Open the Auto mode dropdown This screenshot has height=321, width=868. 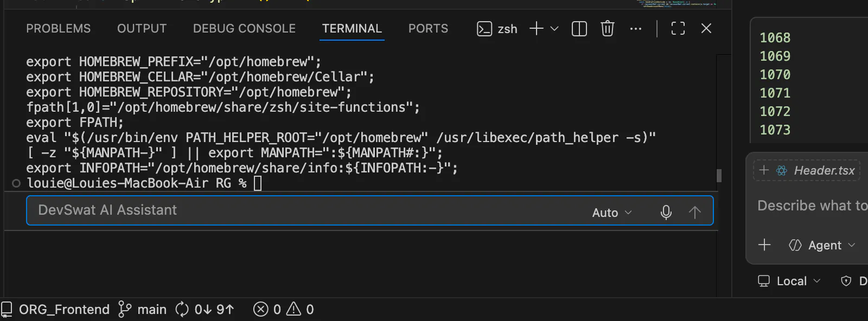pos(612,213)
